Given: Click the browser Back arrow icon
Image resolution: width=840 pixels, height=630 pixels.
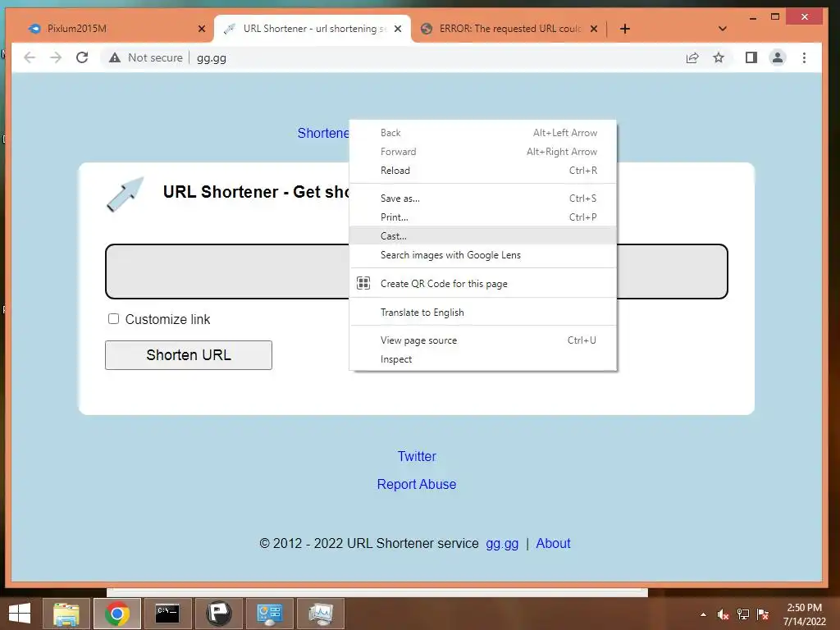Looking at the screenshot, I should [30, 58].
